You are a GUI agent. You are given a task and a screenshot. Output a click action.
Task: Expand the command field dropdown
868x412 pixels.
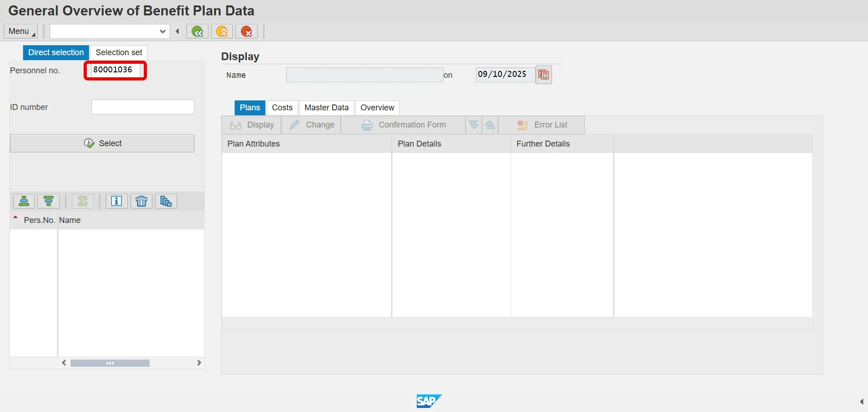(163, 31)
